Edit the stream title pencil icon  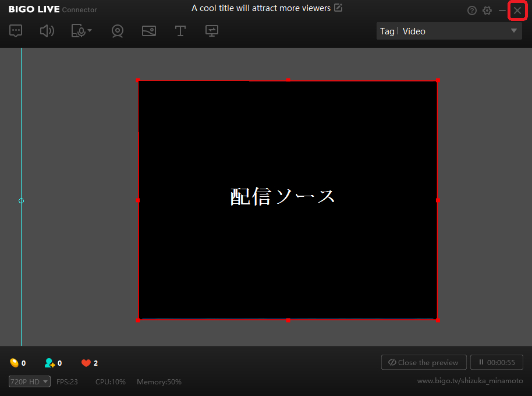(x=338, y=8)
